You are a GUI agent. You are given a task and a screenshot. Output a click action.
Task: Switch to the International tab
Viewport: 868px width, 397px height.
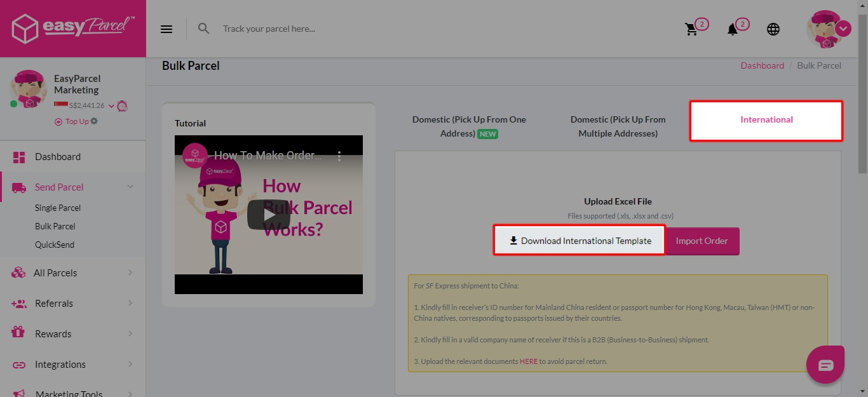point(766,119)
